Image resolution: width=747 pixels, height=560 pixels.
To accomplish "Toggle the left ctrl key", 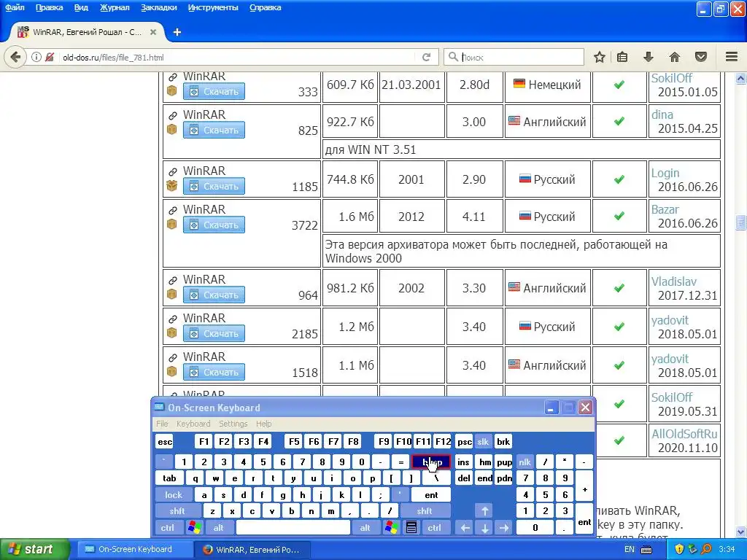I will pos(167,528).
